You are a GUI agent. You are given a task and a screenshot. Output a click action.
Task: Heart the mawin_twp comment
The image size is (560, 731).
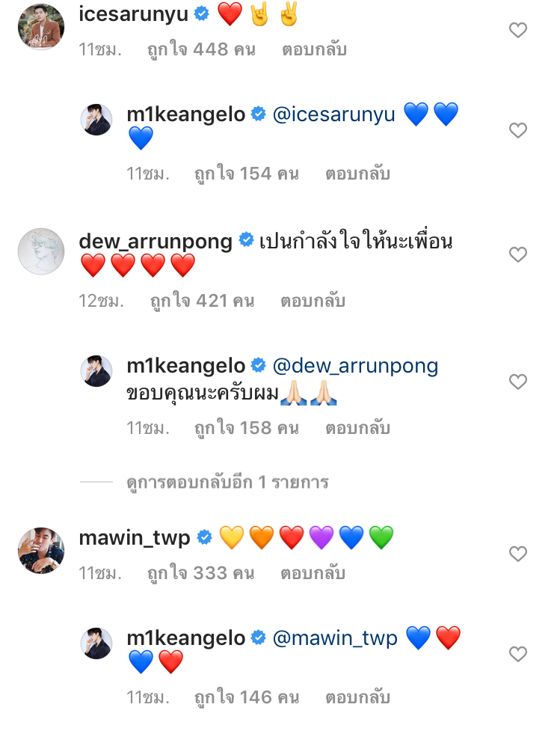(x=517, y=554)
